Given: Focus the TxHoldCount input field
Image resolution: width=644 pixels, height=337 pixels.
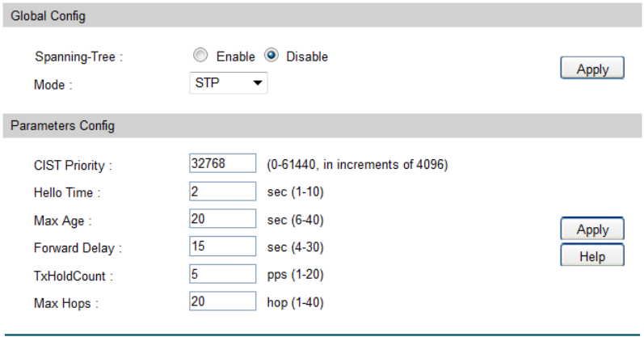Looking at the screenshot, I should (222, 274).
